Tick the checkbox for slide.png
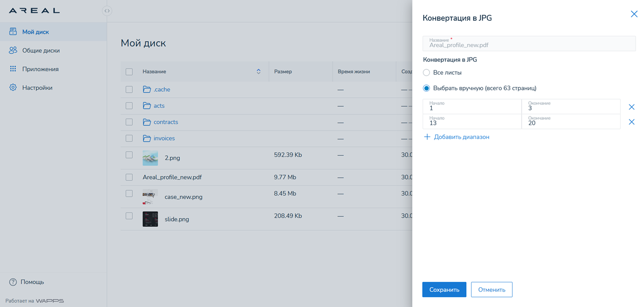The width and height of the screenshot is (644, 307). [129, 216]
